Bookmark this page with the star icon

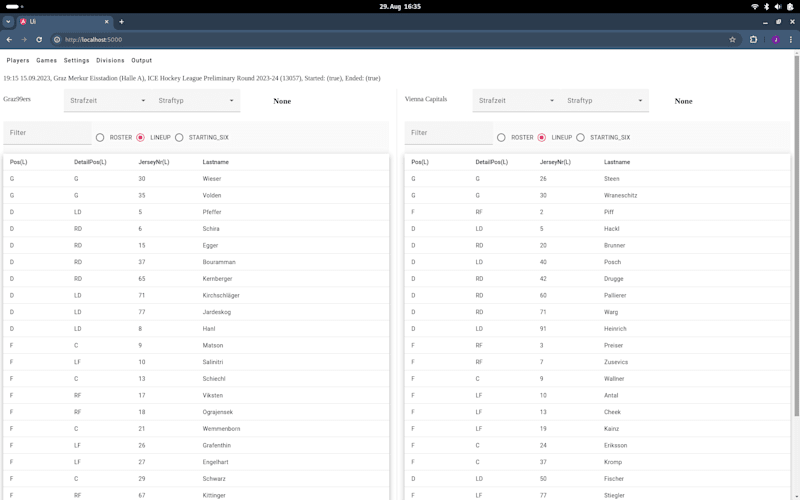click(732, 39)
